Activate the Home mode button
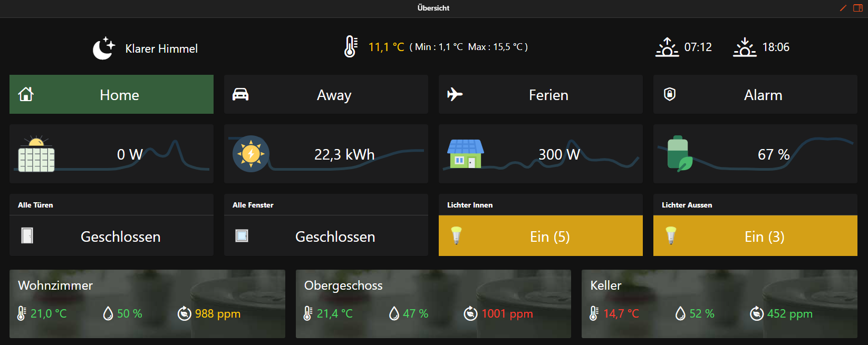This screenshot has height=345, width=868. click(x=111, y=94)
